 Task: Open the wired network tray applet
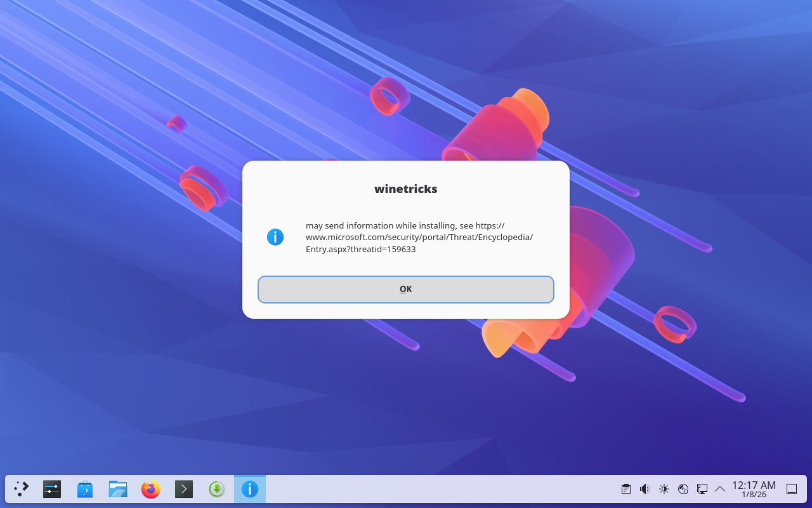[x=702, y=489]
